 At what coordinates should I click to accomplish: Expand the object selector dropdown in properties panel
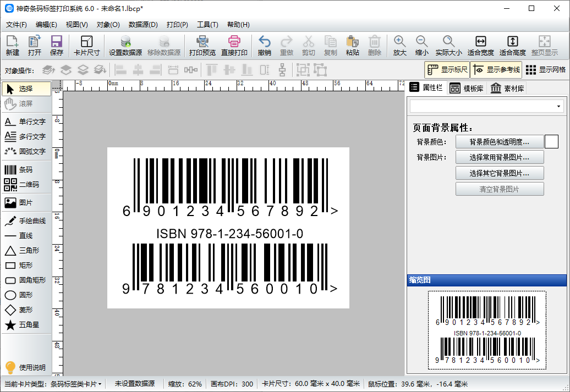pos(559,106)
